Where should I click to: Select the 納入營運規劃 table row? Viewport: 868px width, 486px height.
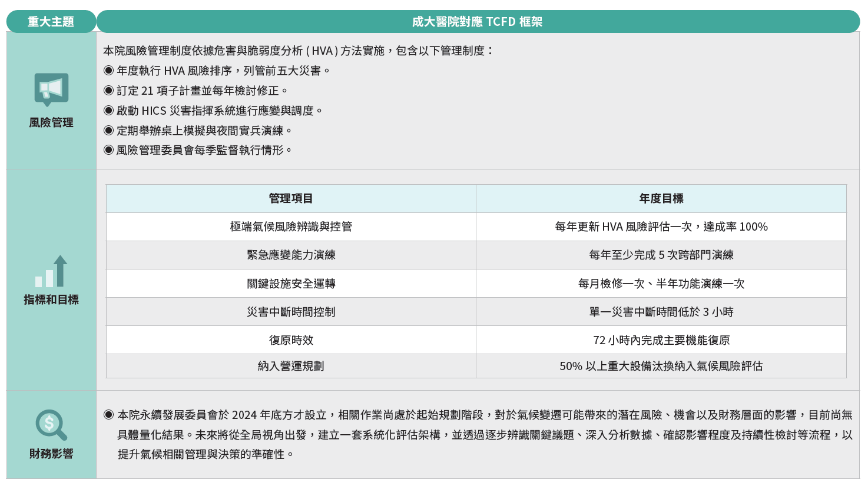pyautogui.click(x=291, y=367)
